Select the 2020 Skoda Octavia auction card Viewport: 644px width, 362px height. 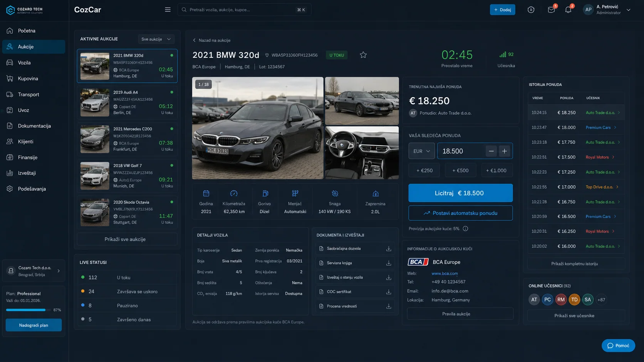(127, 212)
